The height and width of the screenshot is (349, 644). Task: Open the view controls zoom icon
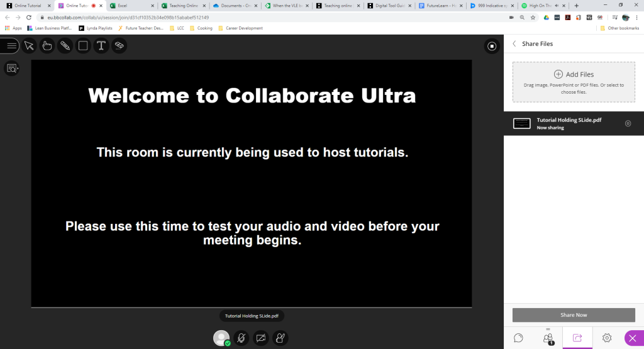[x=12, y=69]
